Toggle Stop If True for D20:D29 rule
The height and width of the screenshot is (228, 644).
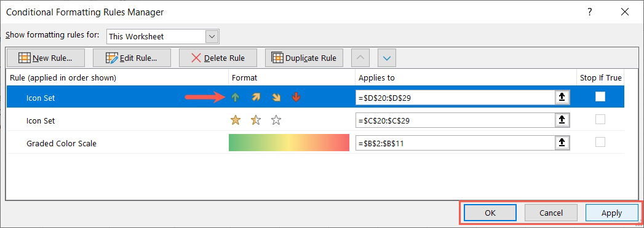tap(600, 96)
